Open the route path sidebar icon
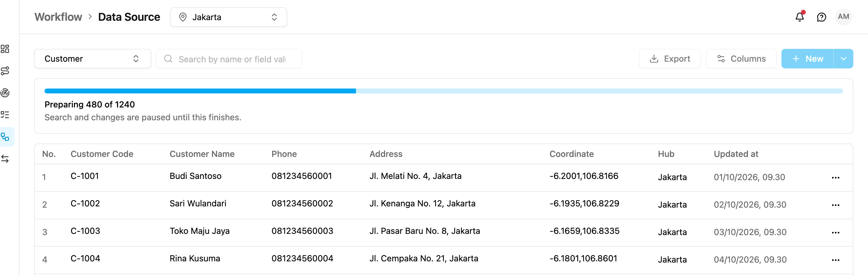This screenshot has height=276, width=868. [x=5, y=71]
